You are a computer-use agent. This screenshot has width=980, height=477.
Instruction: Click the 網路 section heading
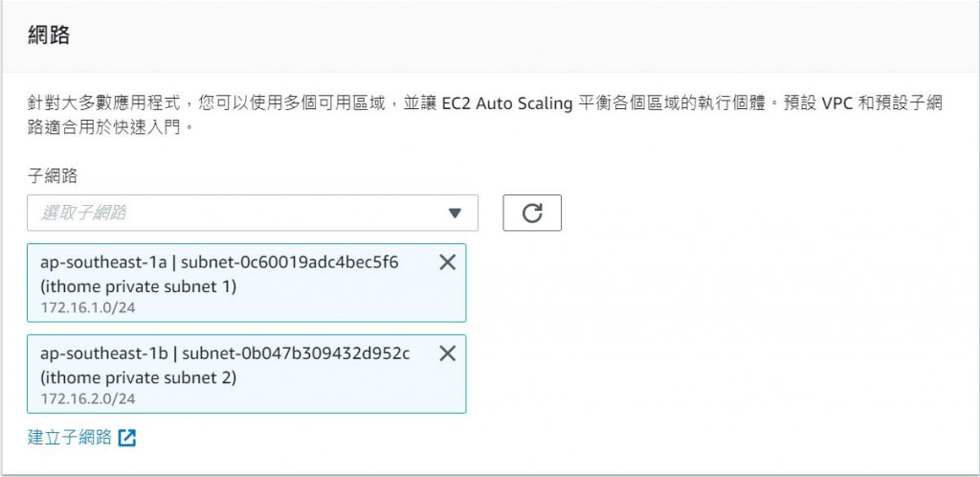49,35
